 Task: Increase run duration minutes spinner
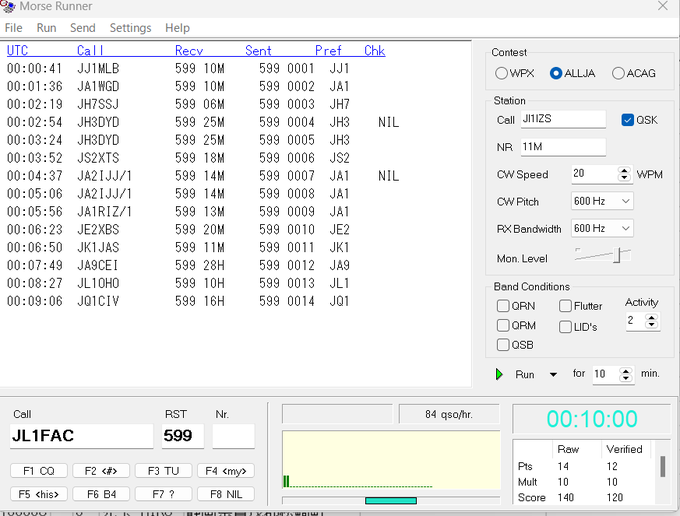coord(625,371)
